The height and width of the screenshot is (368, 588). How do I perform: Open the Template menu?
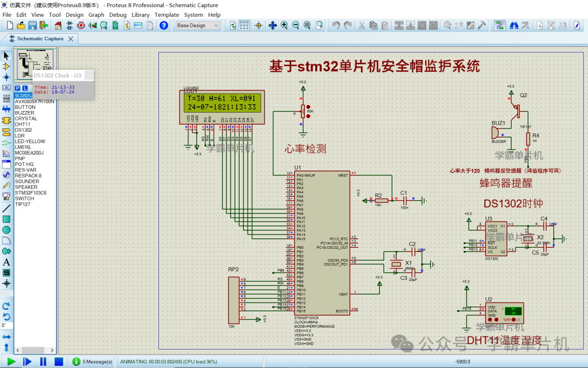coord(167,15)
